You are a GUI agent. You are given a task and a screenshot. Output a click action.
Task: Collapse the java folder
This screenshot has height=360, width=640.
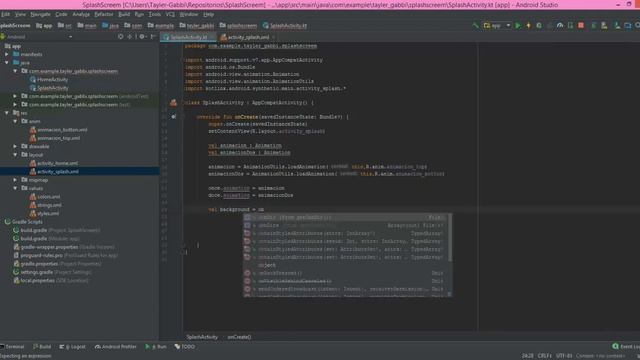7,62
